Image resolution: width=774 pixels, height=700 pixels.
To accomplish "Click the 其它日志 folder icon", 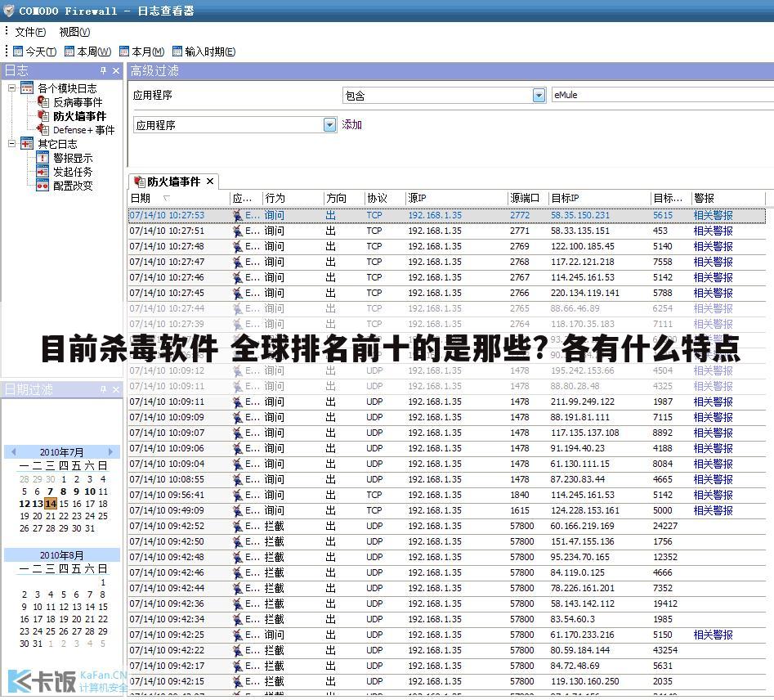I will pos(27,144).
